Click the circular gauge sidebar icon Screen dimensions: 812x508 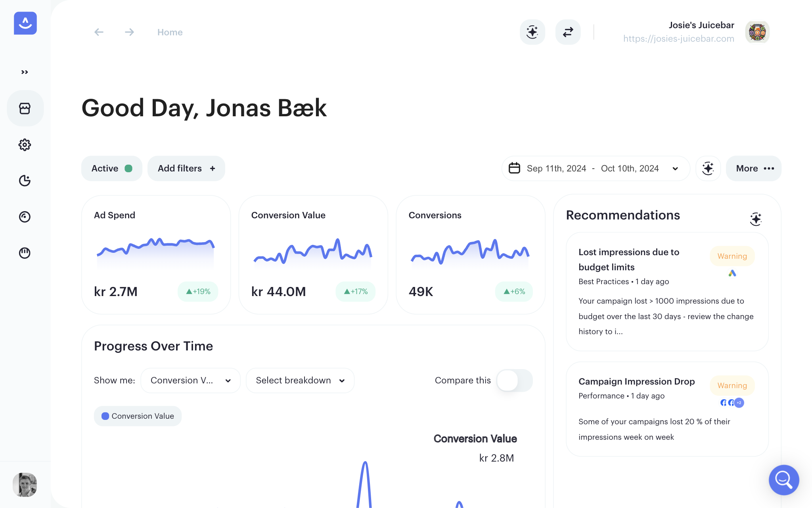(25, 217)
